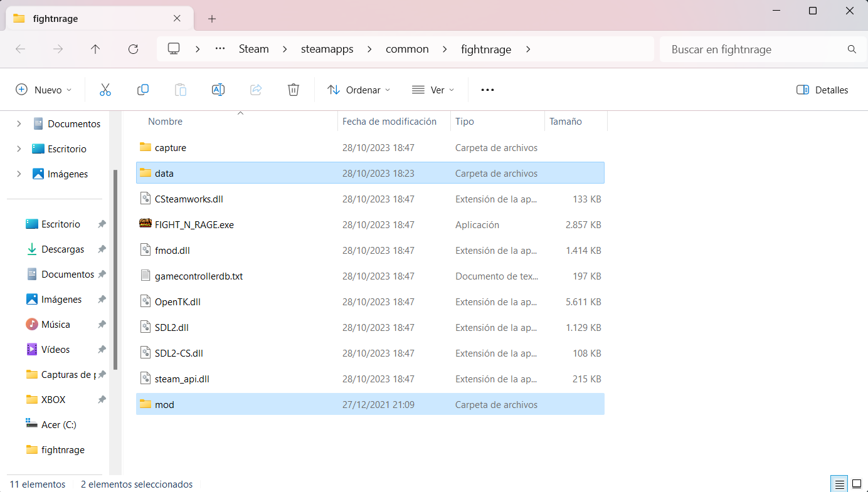
Task: Click the Cut icon in the toolbar
Action: [105, 89]
